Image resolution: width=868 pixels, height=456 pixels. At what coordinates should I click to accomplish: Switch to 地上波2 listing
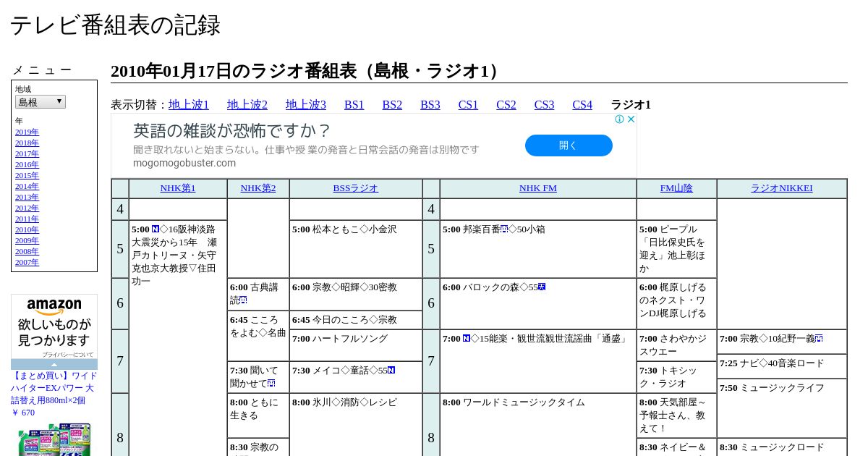point(247,105)
